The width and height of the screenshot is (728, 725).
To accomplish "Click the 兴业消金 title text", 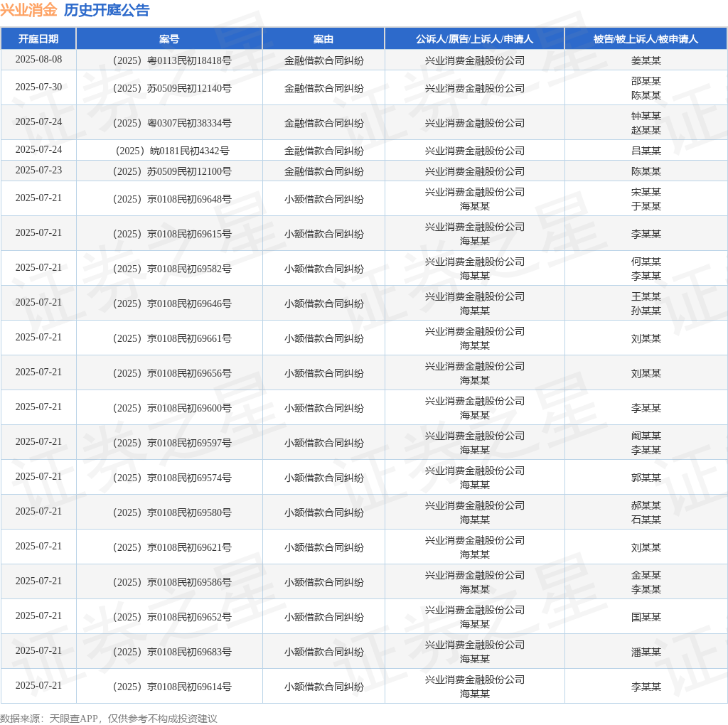I will 28,10.
